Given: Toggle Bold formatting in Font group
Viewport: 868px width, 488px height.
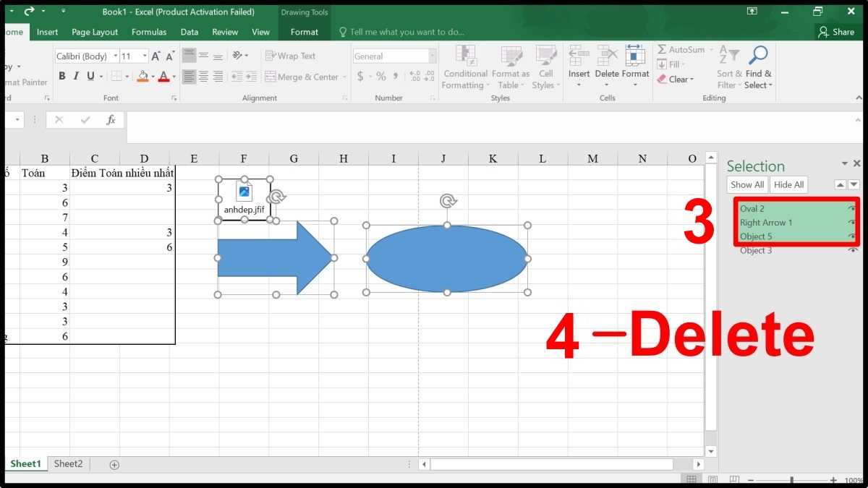Looking at the screenshot, I should tap(62, 77).
